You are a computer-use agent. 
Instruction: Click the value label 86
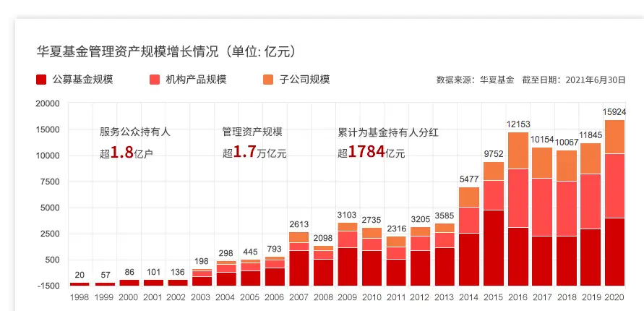[129, 271]
